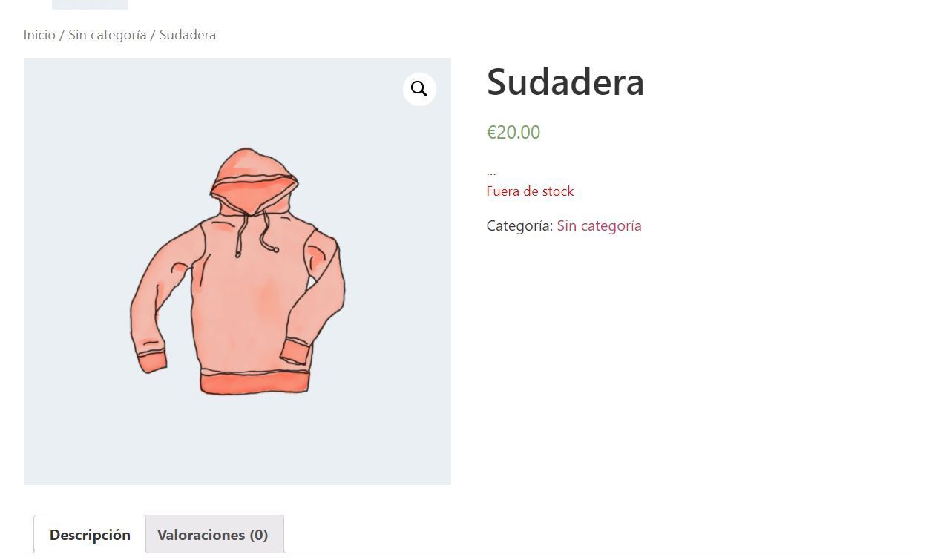Open the Valoraciones (0) tab

point(213,535)
